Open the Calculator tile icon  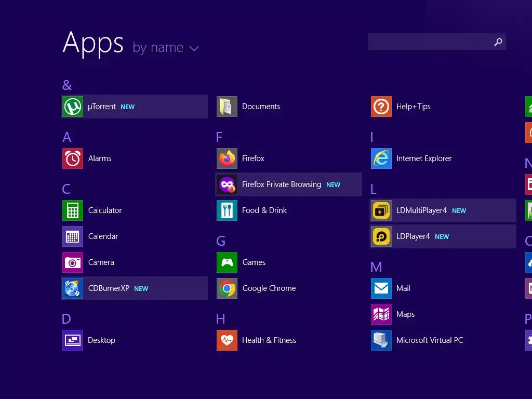click(73, 210)
